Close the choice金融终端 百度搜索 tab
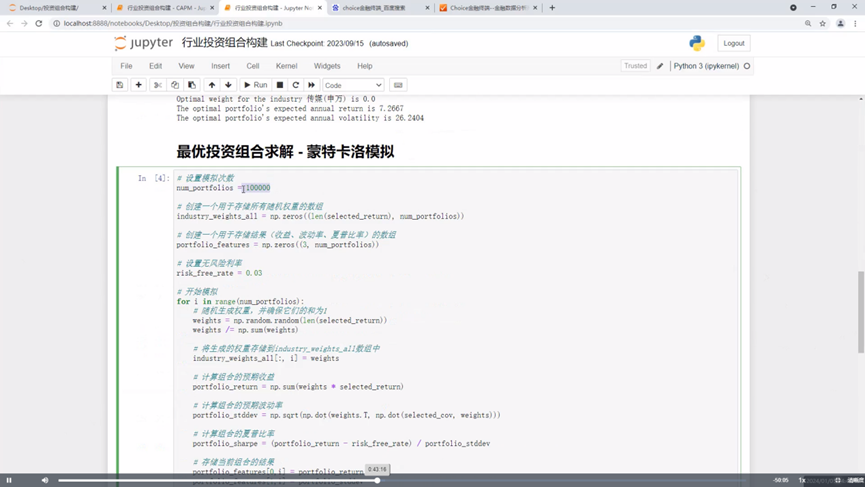 pyautogui.click(x=427, y=8)
